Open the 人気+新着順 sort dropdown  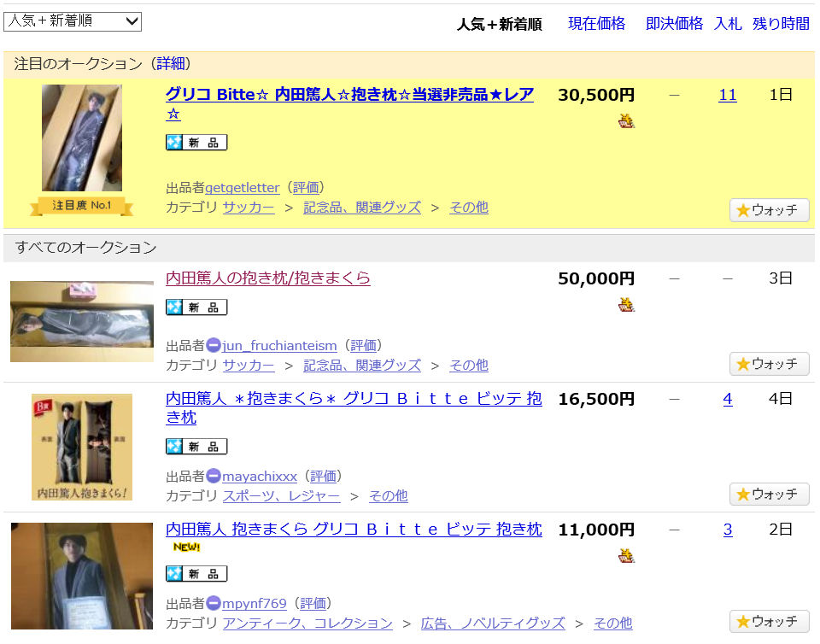tap(73, 21)
